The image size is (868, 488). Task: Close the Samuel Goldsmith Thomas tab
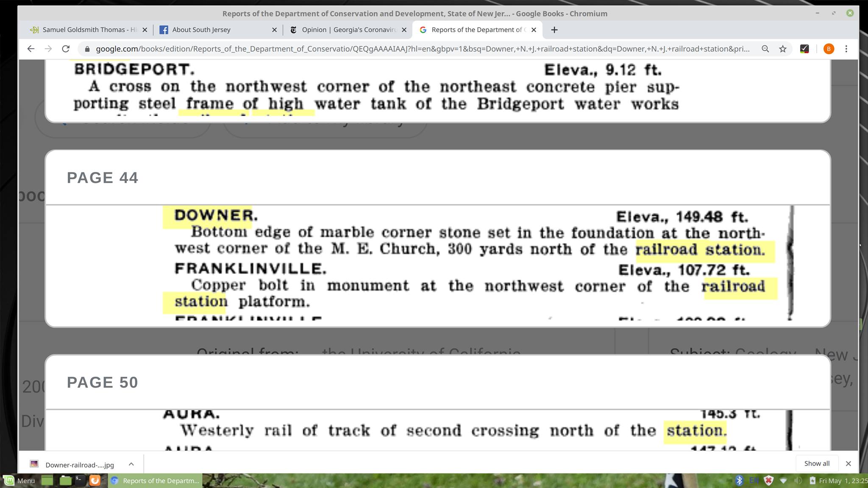(x=145, y=30)
